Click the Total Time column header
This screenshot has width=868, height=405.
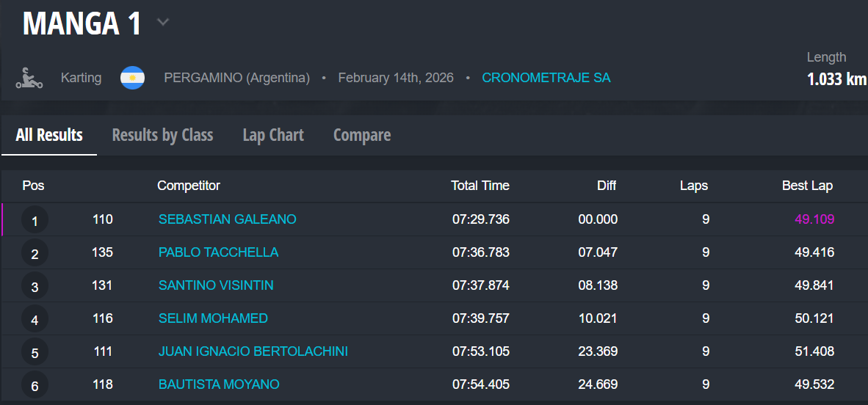click(480, 186)
